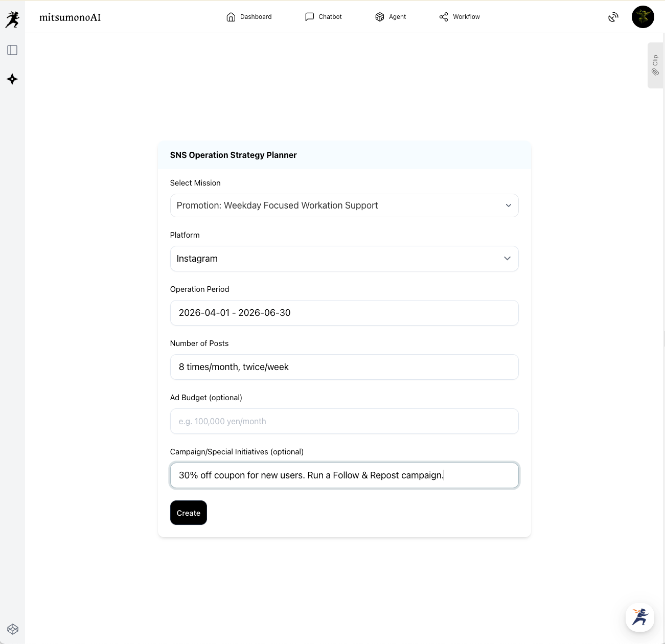The image size is (665, 644).
Task: Click the sparkle star icon in sidebar
Action: [x=12, y=79]
